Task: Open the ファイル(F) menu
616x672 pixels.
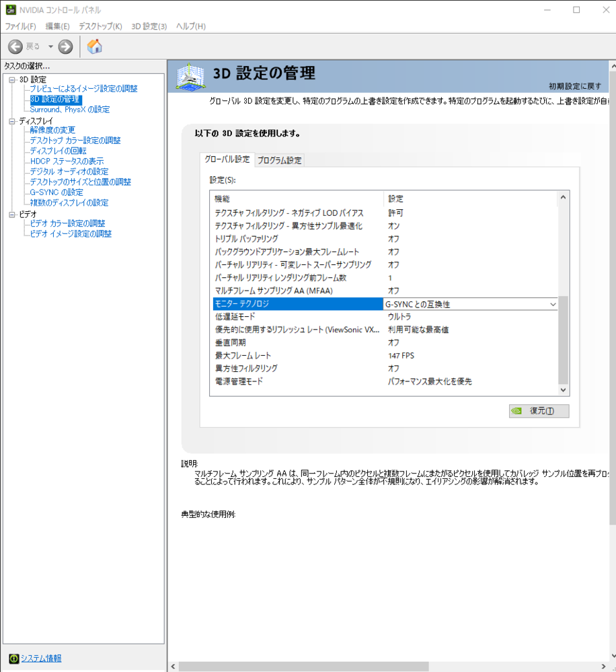Action: (x=20, y=27)
